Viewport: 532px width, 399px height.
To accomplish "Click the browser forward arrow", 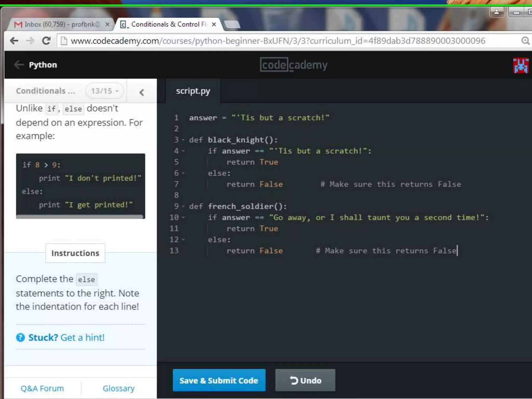I will pos(30,41).
